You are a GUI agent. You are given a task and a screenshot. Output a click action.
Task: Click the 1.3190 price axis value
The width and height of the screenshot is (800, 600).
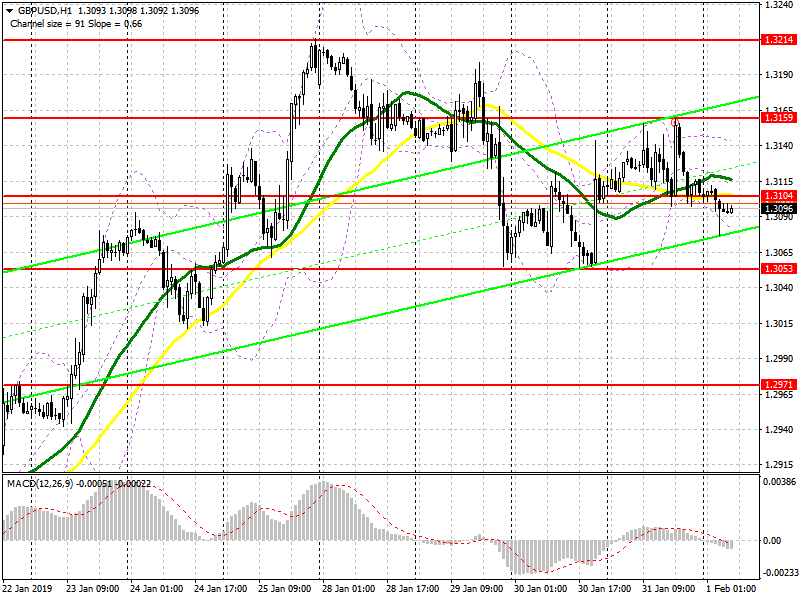pyautogui.click(x=779, y=75)
